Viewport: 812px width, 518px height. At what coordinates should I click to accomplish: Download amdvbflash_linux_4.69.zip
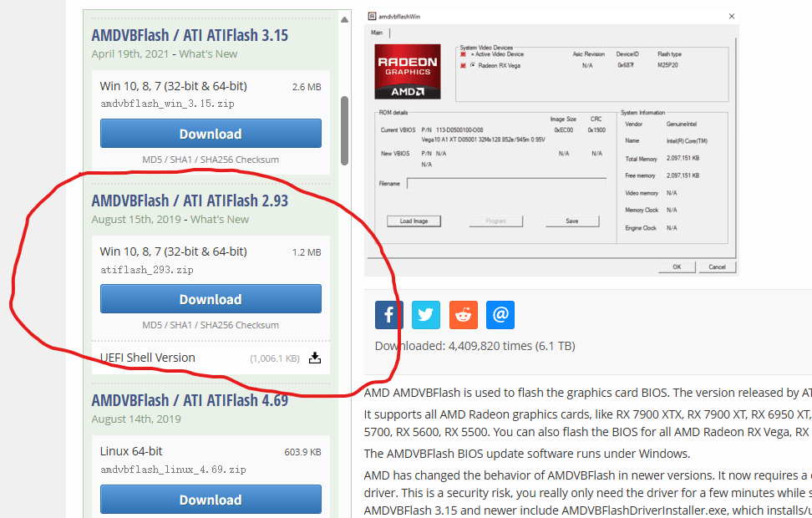[x=211, y=500]
